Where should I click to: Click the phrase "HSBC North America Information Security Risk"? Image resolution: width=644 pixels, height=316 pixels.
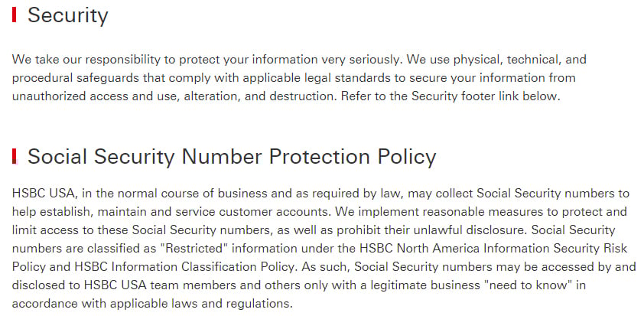coord(493,249)
